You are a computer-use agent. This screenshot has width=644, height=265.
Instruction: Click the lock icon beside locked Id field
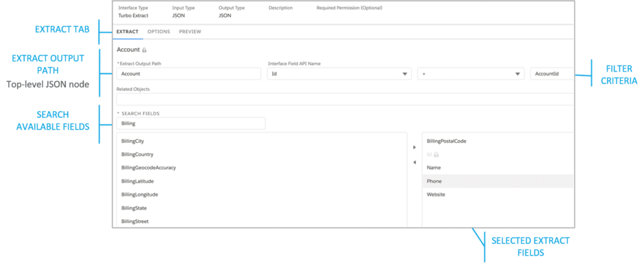click(436, 154)
